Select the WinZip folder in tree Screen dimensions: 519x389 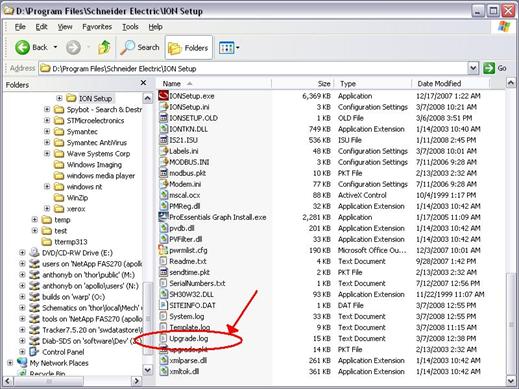pos(77,198)
